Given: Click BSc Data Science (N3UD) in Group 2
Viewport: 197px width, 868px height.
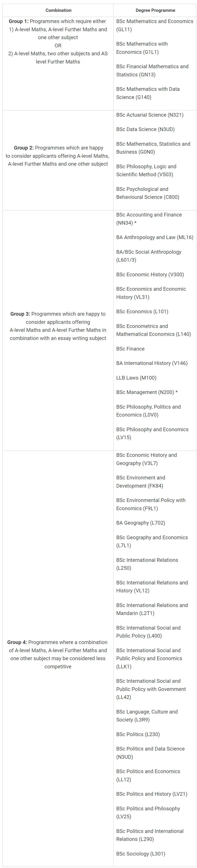Looking at the screenshot, I should click(x=145, y=129).
